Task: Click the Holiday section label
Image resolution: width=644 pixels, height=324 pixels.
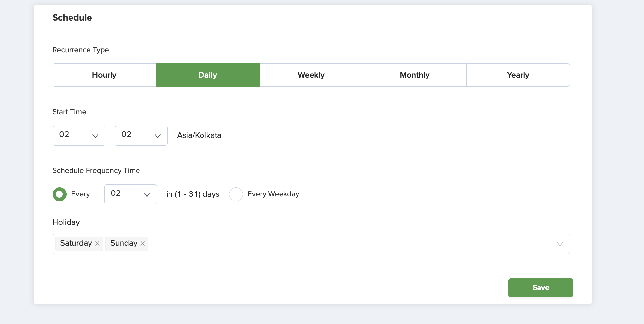Action: (66, 222)
